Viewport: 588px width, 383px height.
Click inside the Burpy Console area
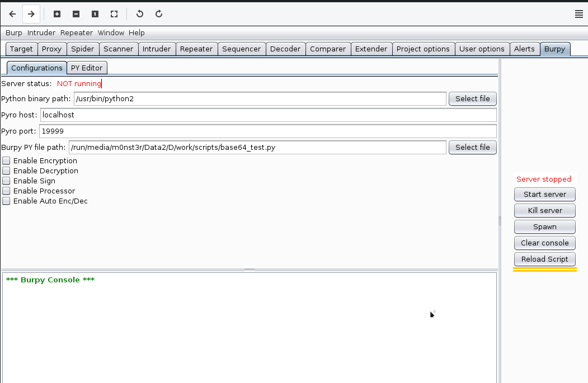[x=250, y=328]
